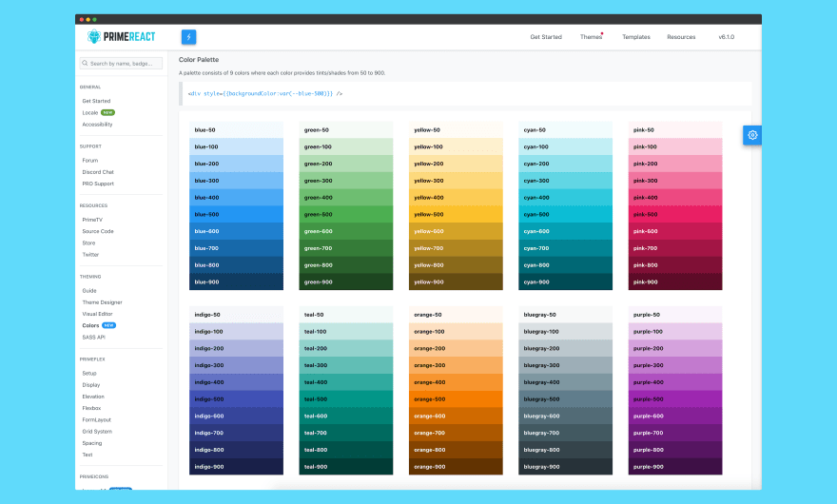
Task: Open the Forum link
Action: coord(89,160)
